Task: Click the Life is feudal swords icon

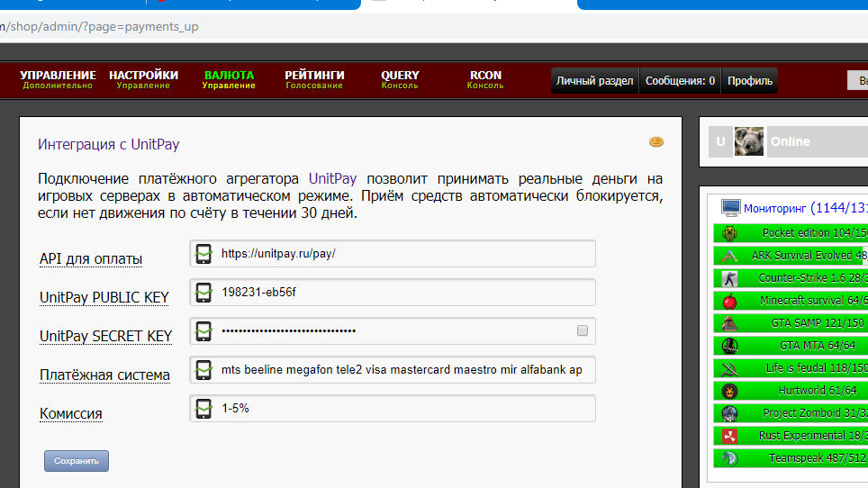Action: coord(729,368)
